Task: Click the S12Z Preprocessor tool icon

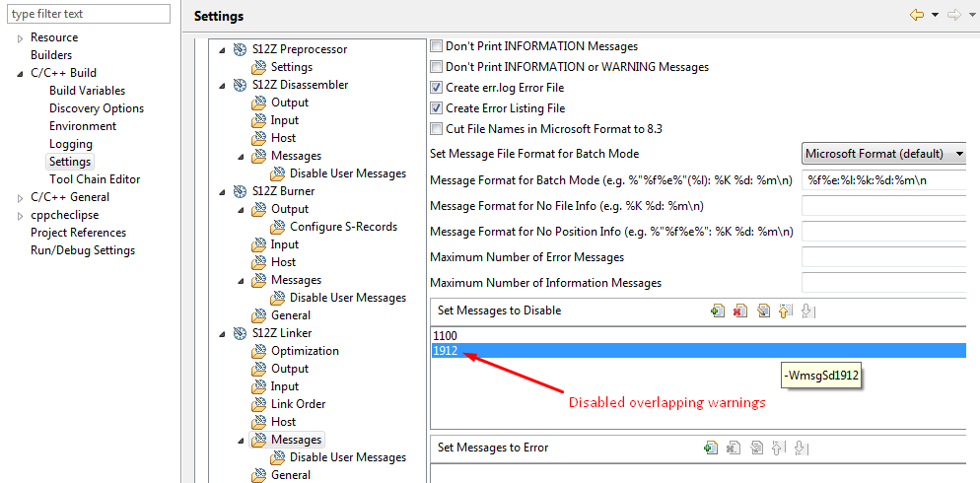Action: 240,49
